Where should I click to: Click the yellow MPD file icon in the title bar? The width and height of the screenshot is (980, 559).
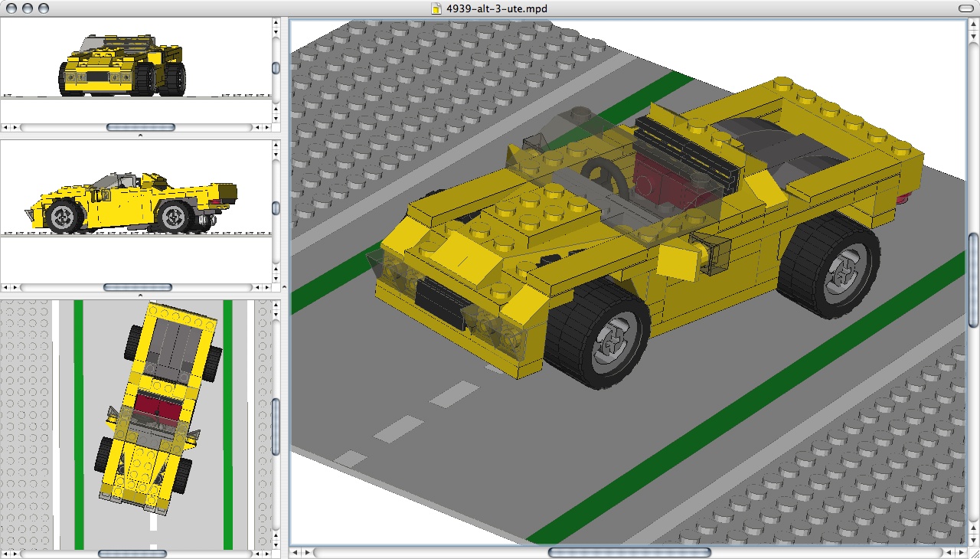(436, 9)
